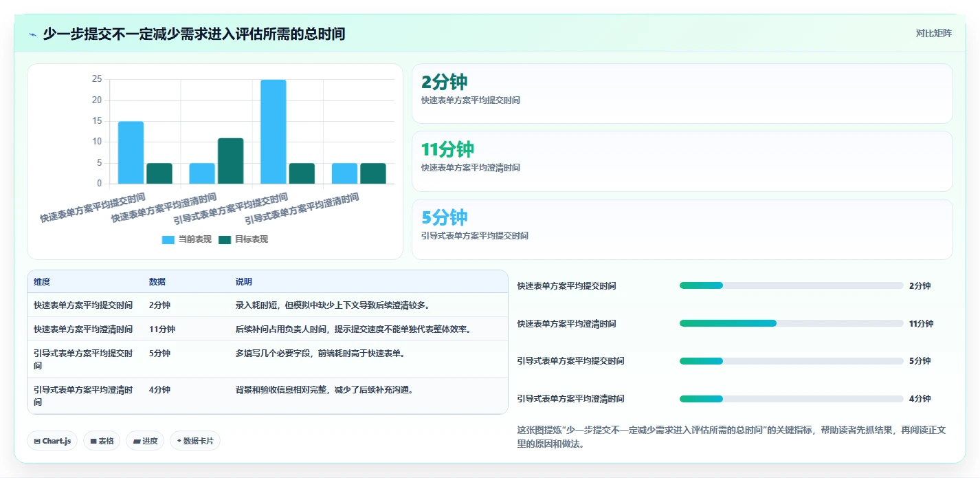This screenshot has height=478, width=980.
Task: Click table row label 快速表单方案平均澄清时间
Action: pyautogui.click(x=83, y=329)
